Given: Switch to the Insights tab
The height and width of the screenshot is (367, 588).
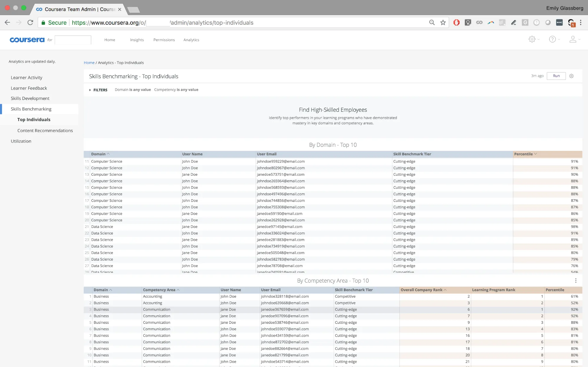Looking at the screenshot, I should click(x=137, y=40).
